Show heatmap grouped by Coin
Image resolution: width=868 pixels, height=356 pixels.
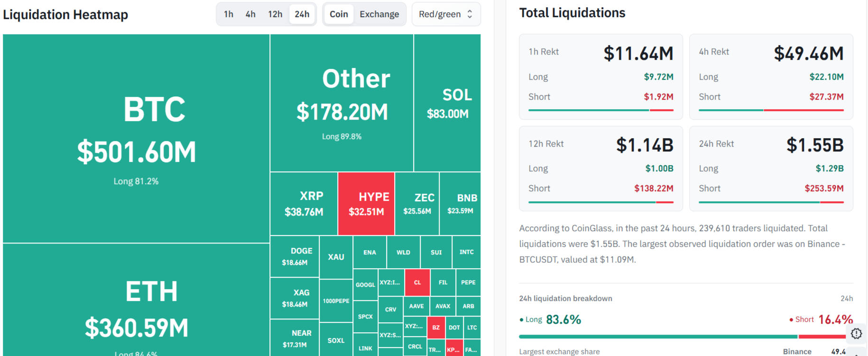tap(339, 14)
